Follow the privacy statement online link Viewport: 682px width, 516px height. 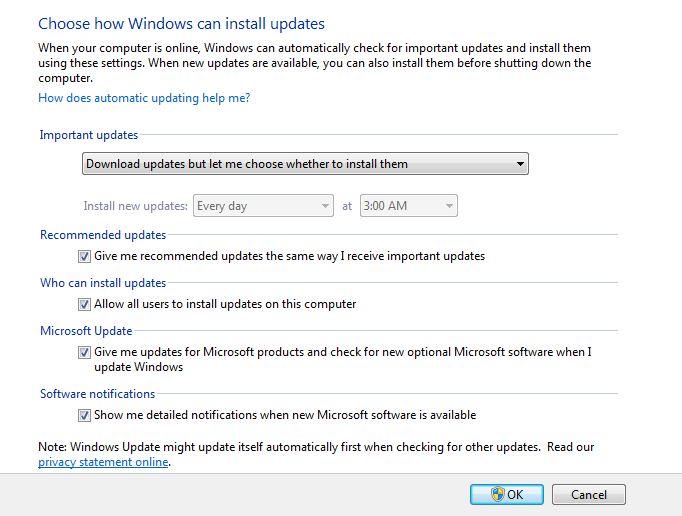(103, 462)
